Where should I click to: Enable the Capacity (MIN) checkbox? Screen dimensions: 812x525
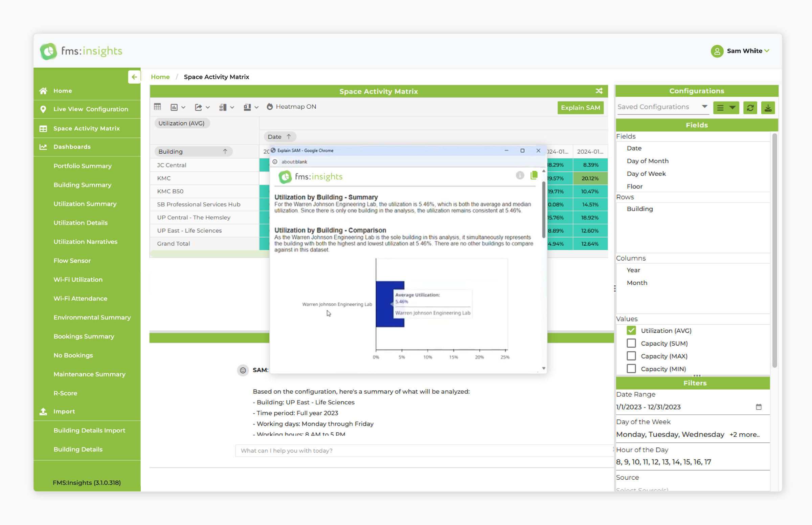coord(631,369)
